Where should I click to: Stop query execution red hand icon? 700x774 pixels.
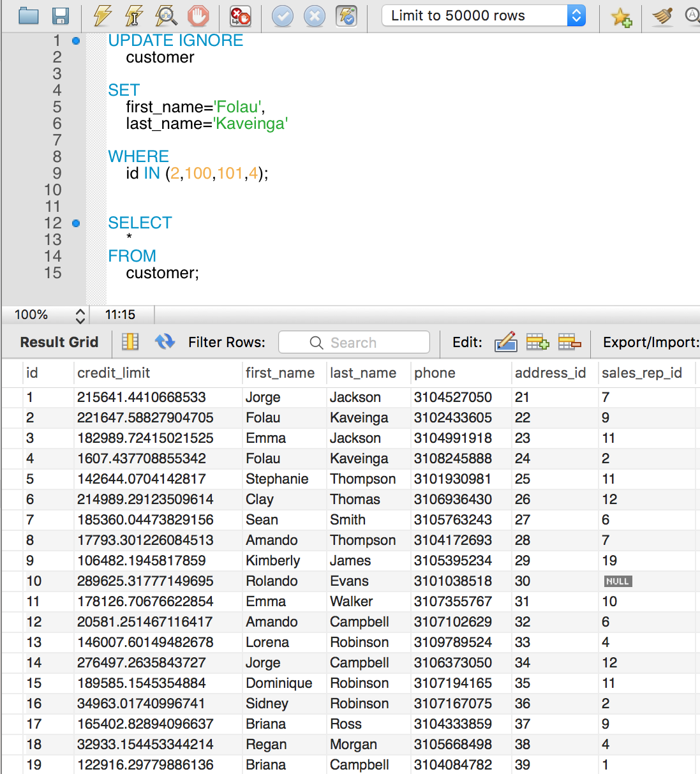[x=198, y=16]
